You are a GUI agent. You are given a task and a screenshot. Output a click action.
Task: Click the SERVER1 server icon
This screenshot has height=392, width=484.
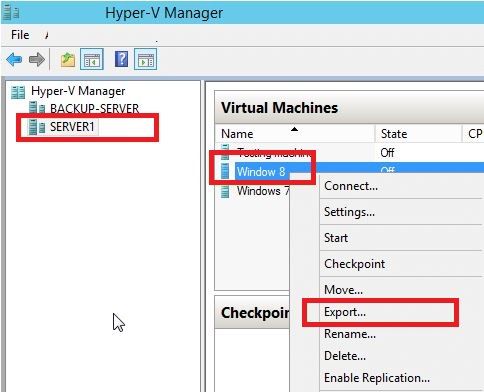point(37,127)
